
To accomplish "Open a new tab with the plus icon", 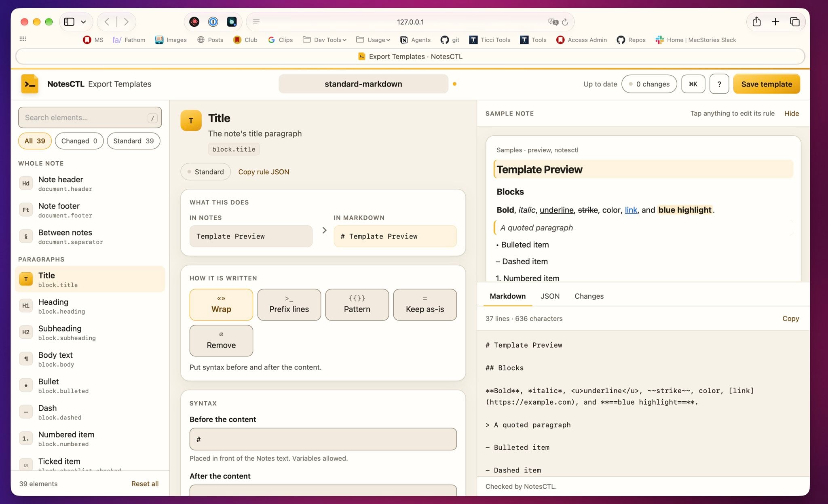I will (775, 22).
